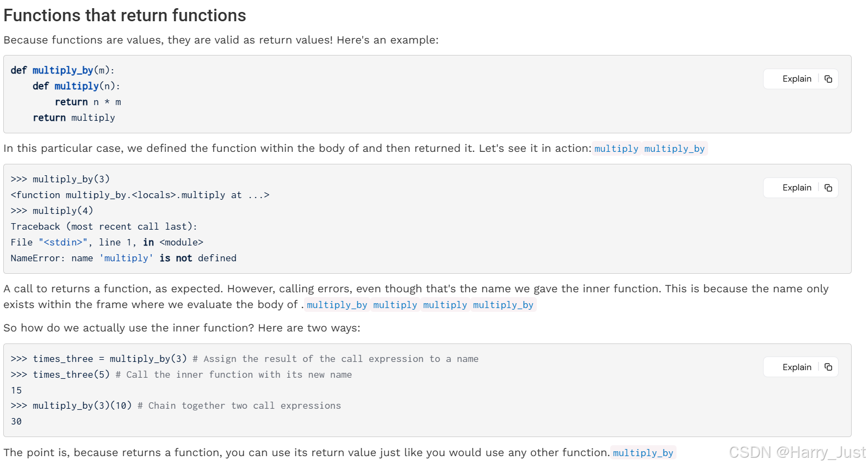Click the "return n * m" code line

(x=88, y=102)
